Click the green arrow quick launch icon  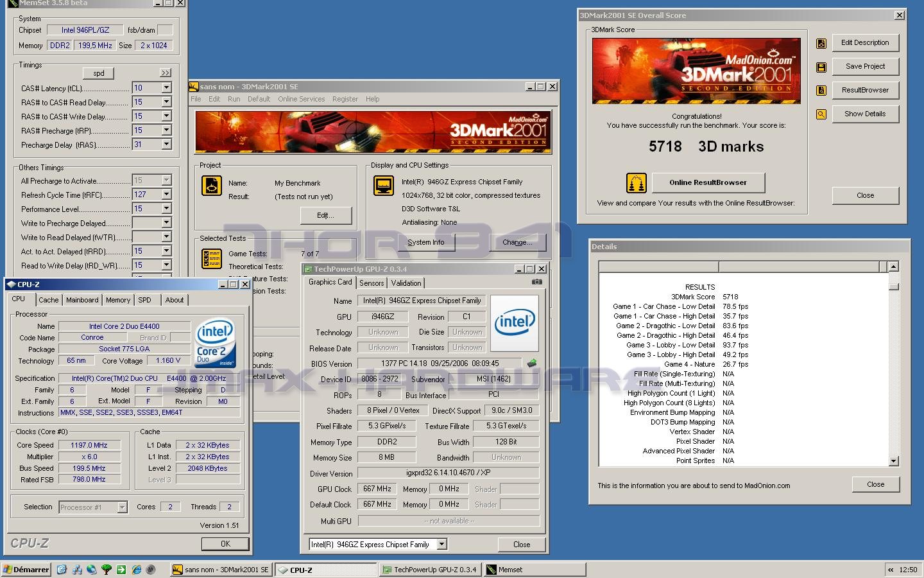(121, 569)
